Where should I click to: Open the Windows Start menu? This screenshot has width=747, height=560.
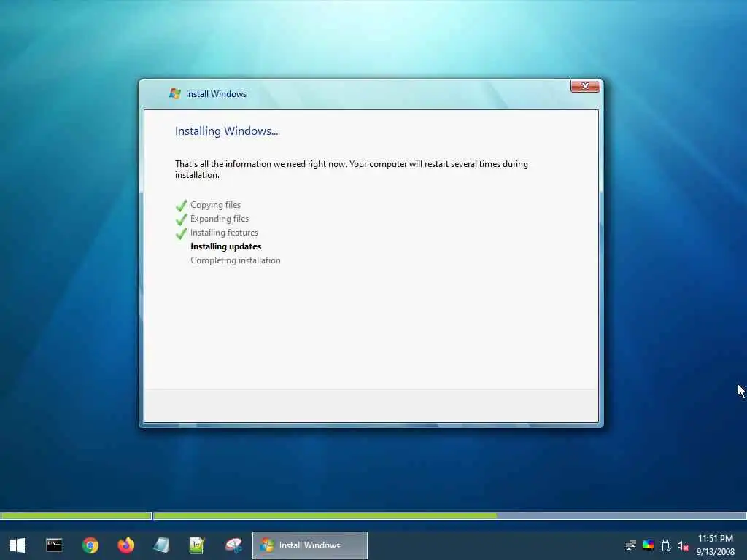click(18, 545)
